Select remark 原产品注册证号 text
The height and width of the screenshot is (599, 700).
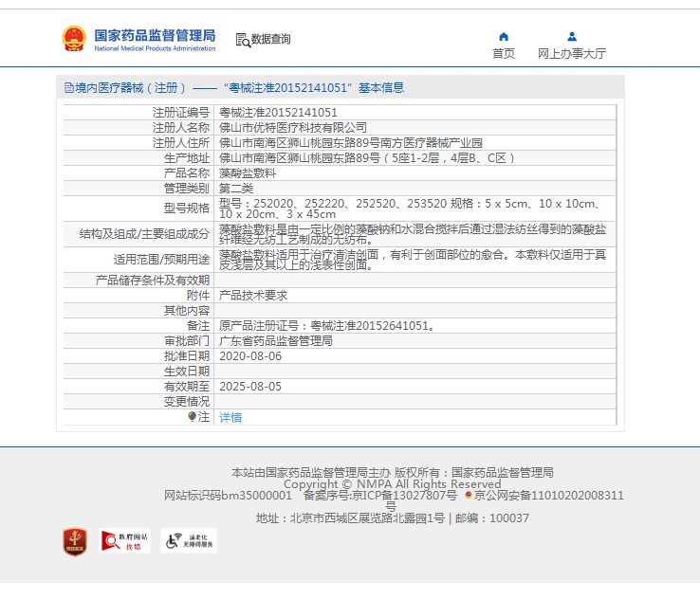[x=327, y=326]
